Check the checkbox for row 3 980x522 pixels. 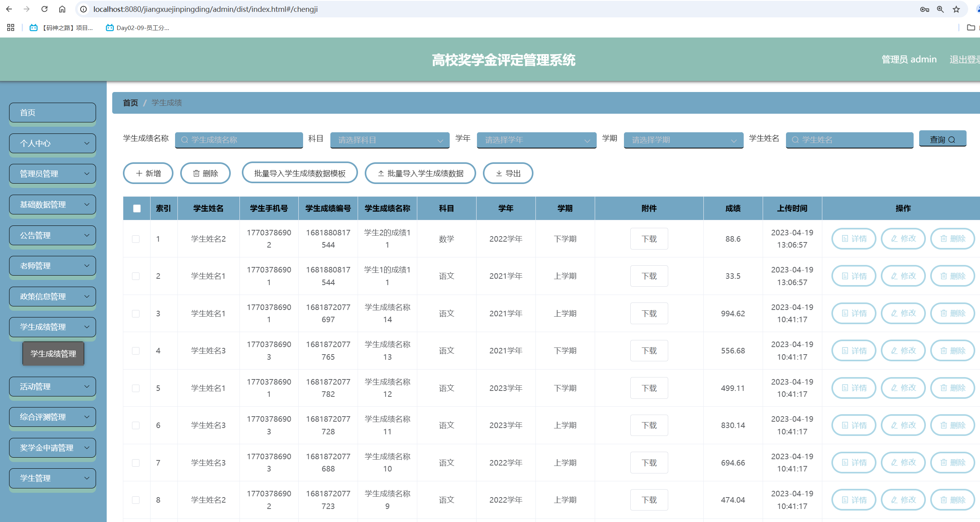coord(136,314)
